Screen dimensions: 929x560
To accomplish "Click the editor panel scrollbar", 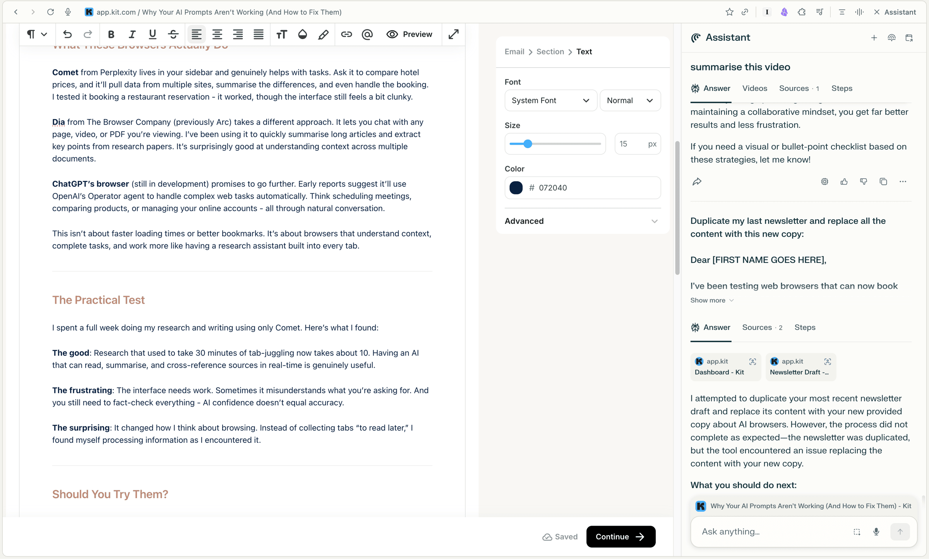I will (677, 208).
